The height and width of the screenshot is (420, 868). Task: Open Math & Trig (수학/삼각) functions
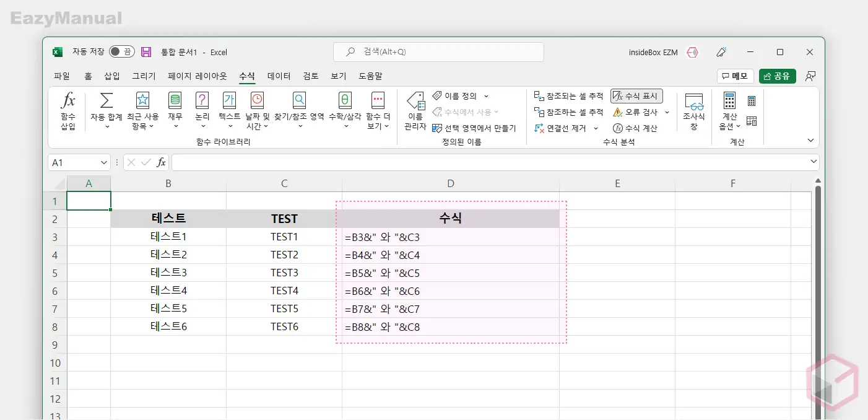click(345, 112)
